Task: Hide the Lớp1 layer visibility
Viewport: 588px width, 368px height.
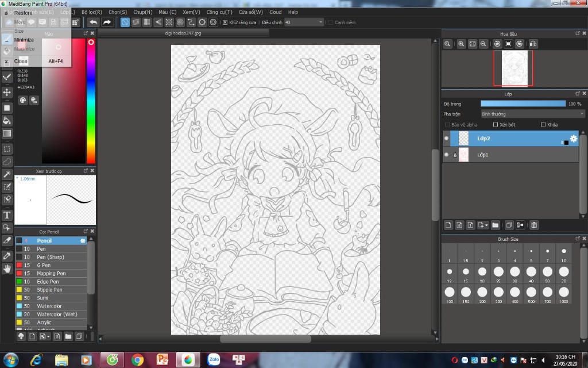Action: tap(446, 155)
